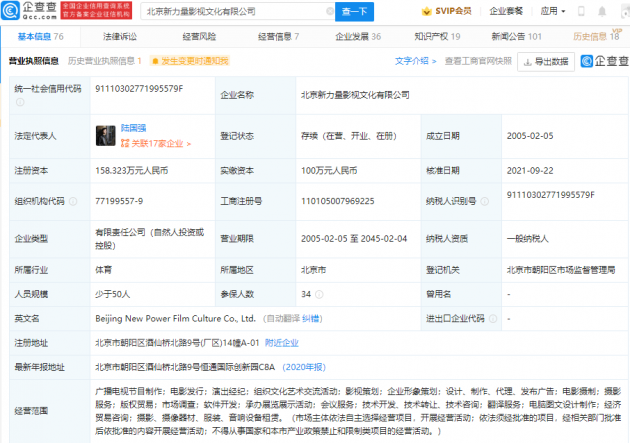The width and height of the screenshot is (630, 443).
Task: Open 企业套餐 menu item
Action: coord(506,11)
